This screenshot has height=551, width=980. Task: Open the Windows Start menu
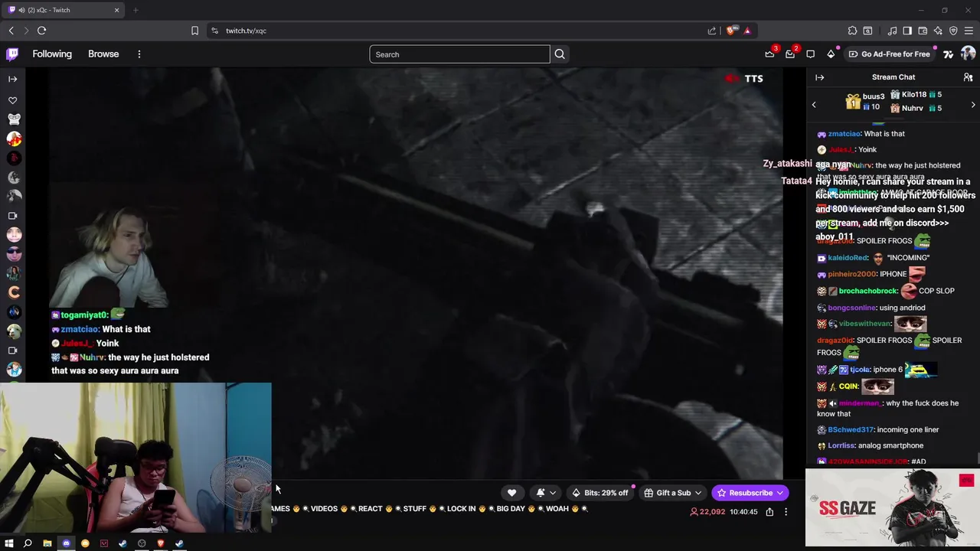(9, 543)
